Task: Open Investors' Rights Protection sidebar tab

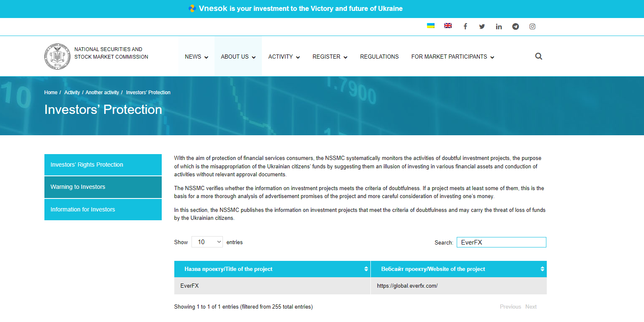Action: tap(103, 165)
